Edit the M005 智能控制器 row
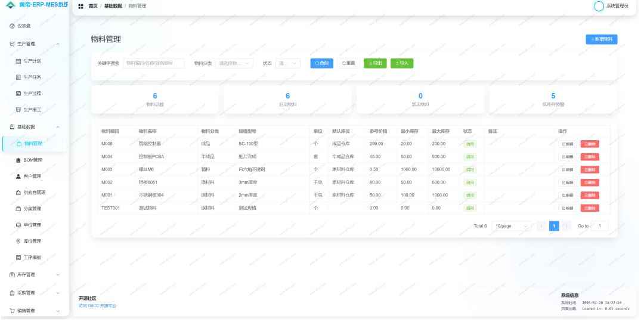 pos(567,144)
